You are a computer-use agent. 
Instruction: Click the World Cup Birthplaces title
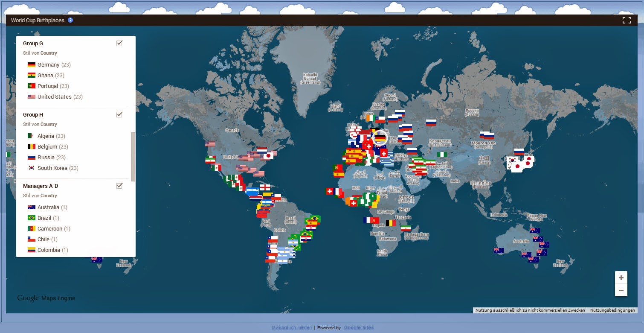click(x=38, y=20)
